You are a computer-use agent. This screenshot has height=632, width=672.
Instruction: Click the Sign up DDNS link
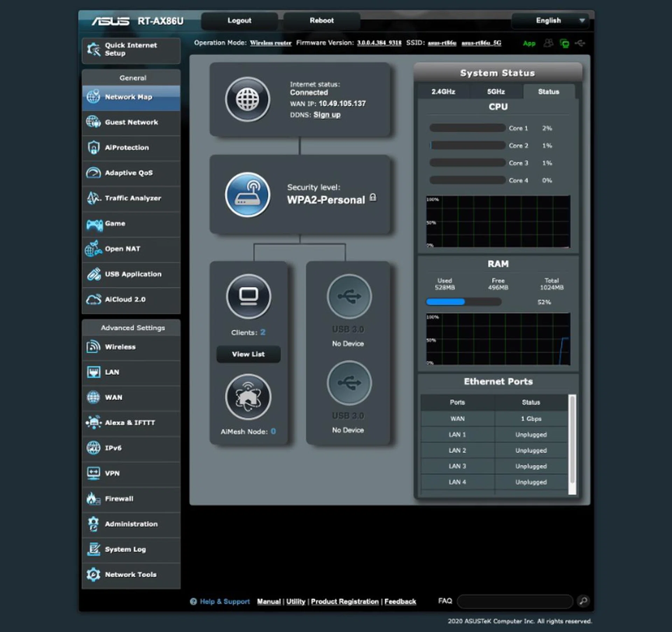(x=327, y=114)
